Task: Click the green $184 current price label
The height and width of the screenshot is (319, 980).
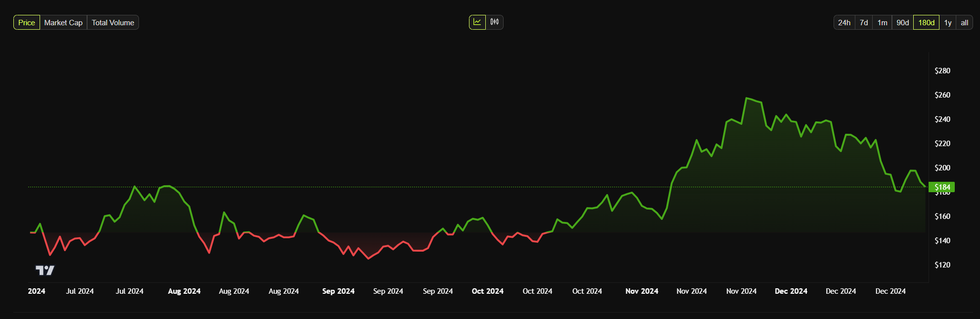Action: pos(942,187)
